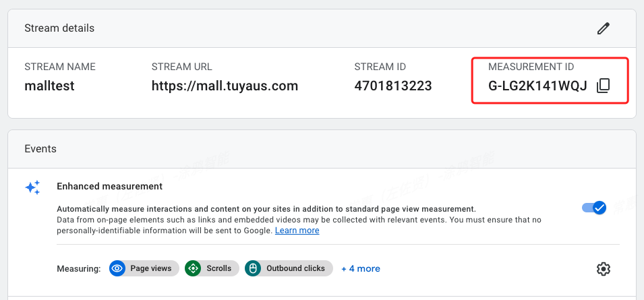Disable the Enhanced measurement toggle
Viewport: 644px width, 300px height.
[x=594, y=208]
